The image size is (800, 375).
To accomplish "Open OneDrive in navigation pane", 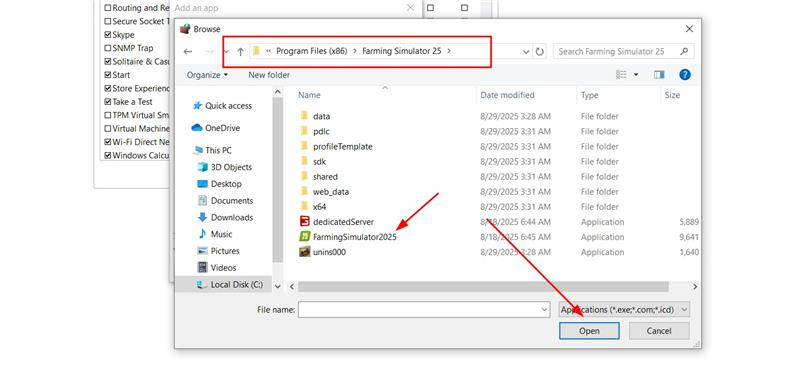I will (x=216, y=128).
